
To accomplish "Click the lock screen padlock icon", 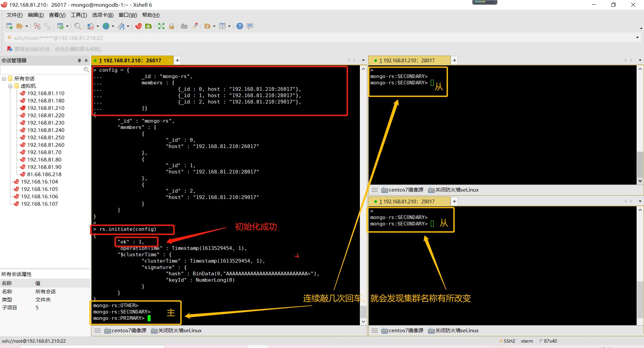I will click(171, 26).
